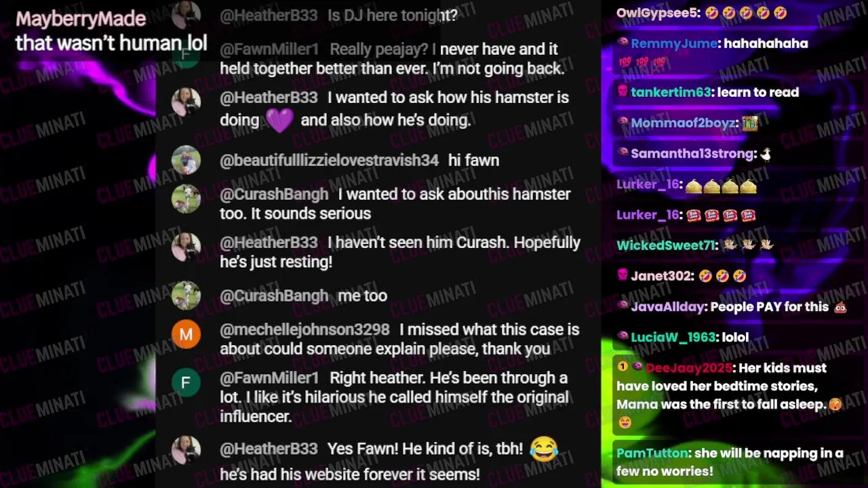This screenshot has width=868, height=488.
Task: Click the laughing emoji after 'tbh!'
Action: 543,449
